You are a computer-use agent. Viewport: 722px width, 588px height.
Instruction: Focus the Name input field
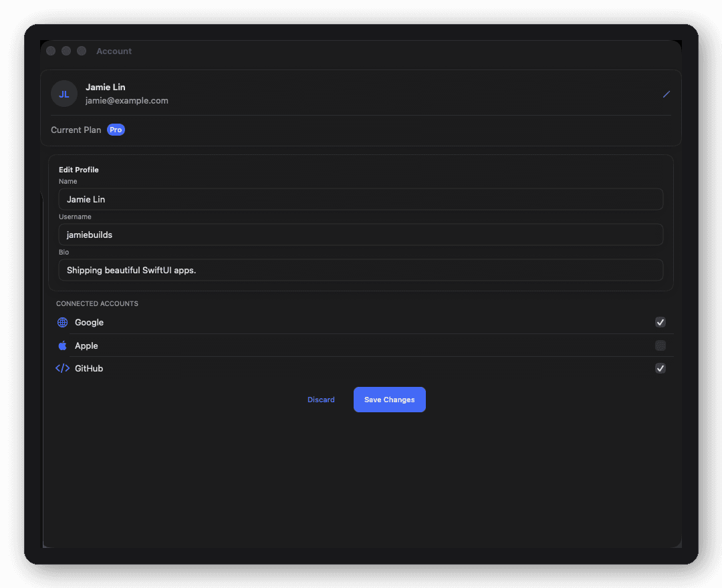tap(360, 199)
